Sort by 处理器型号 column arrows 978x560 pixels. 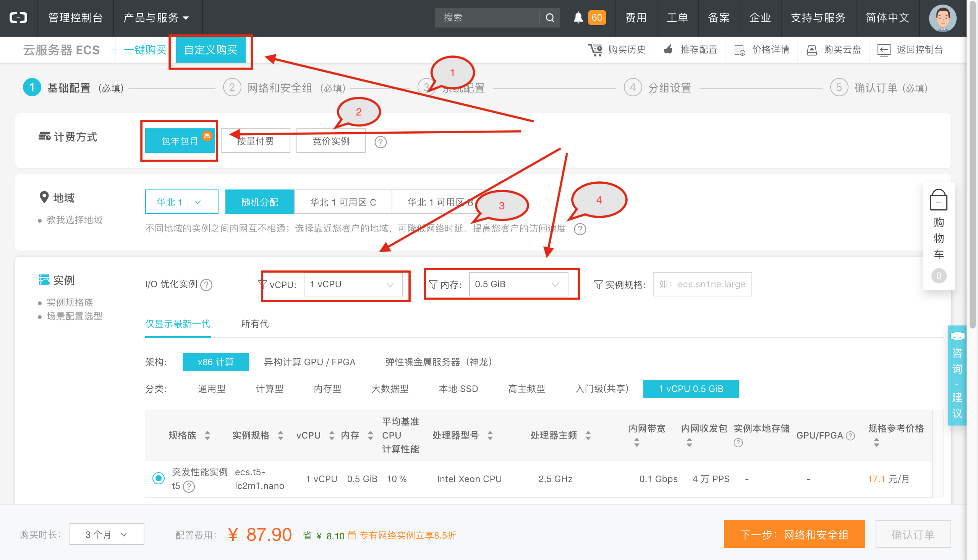tap(490, 435)
